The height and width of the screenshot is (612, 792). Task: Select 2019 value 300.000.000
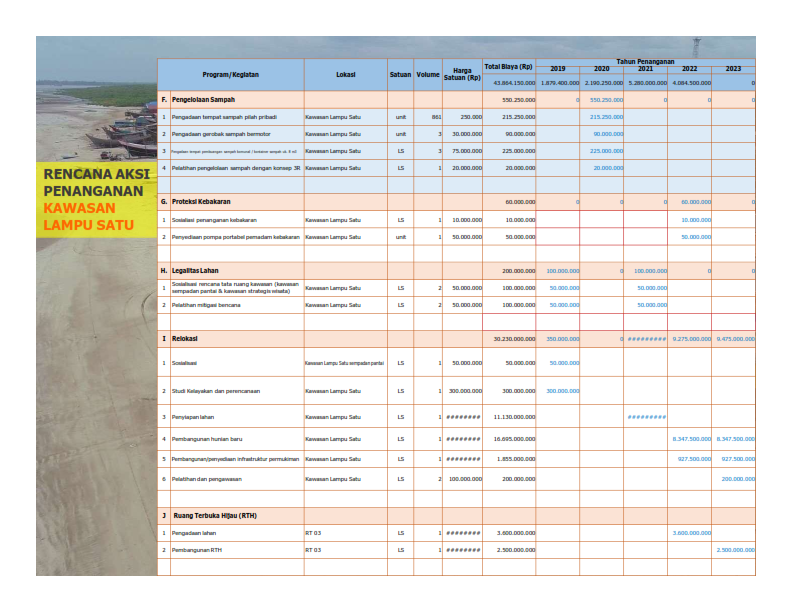tap(563, 391)
